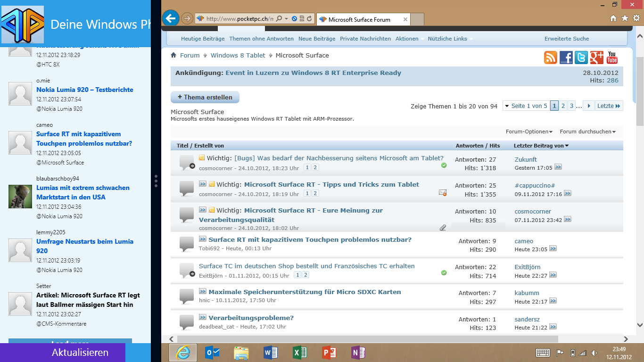The height and width of the screenshot is (362, 644).
Task: Launch Internet Explorer from taskbar
Action: coord(183,353)
